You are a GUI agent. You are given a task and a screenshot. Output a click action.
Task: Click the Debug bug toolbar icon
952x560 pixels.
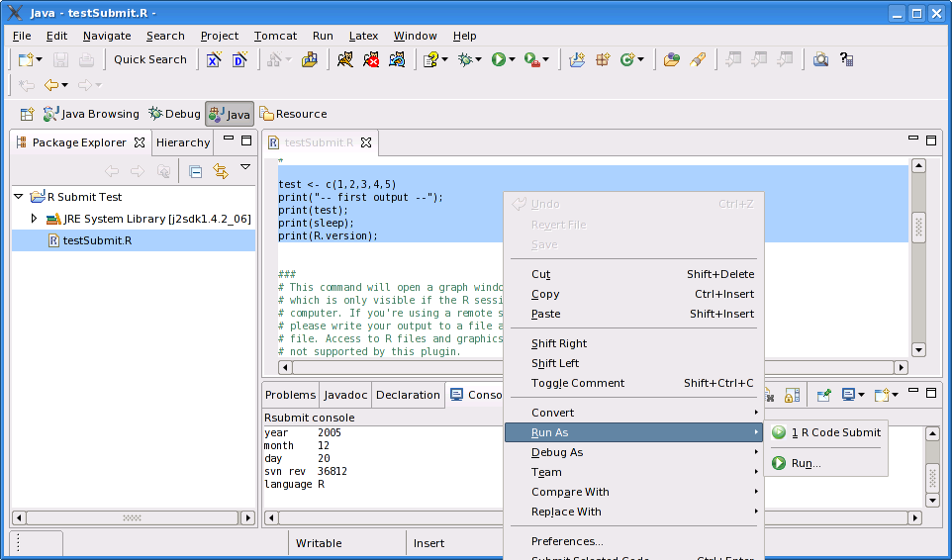pos(465,59)
